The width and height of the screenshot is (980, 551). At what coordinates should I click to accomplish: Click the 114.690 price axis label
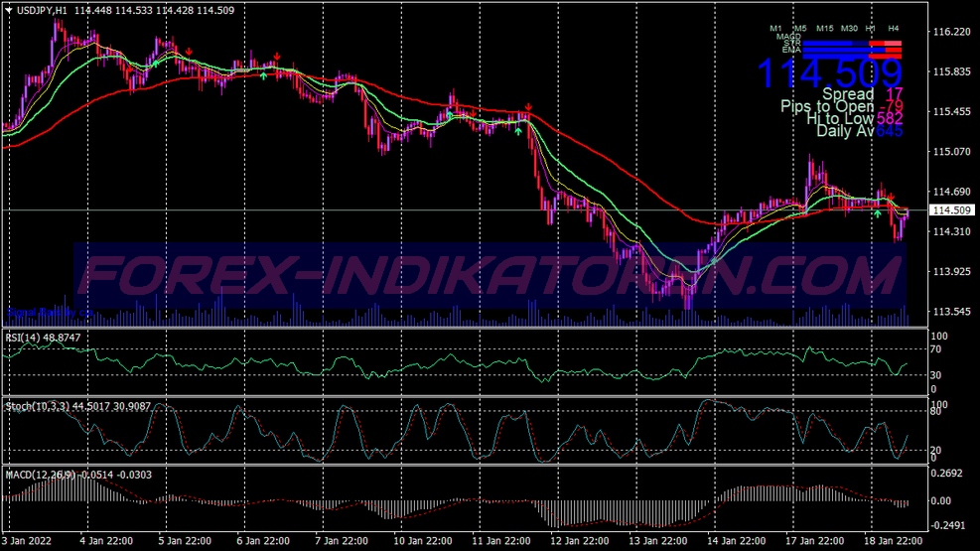[x=951, y=192]
